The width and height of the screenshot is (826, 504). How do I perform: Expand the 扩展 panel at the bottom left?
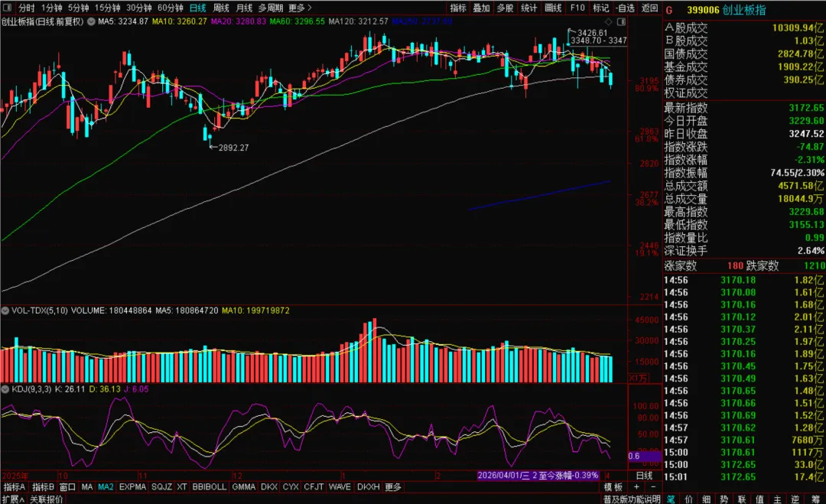tap(13, 499)
